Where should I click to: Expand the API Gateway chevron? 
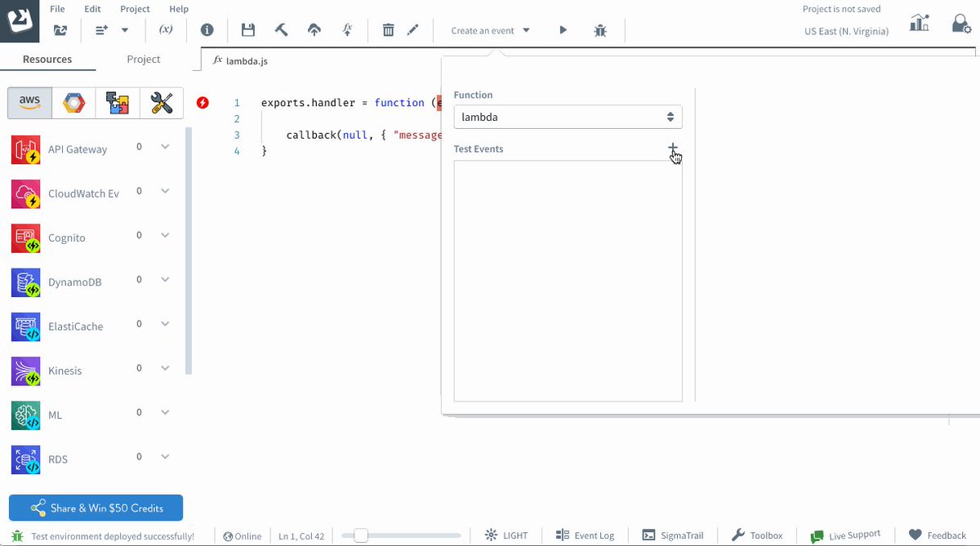[x=165, y=147]
